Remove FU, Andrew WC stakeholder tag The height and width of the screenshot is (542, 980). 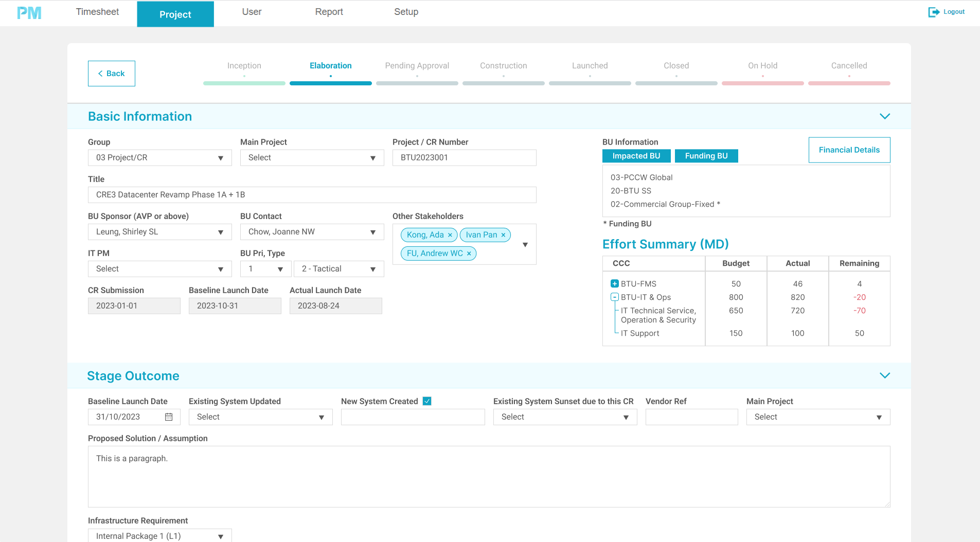(x=469, y=254)
